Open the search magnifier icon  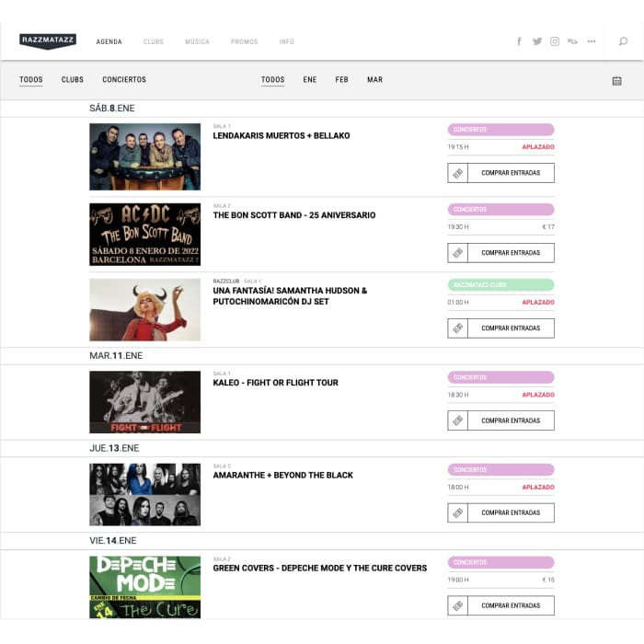coord(623,41)
